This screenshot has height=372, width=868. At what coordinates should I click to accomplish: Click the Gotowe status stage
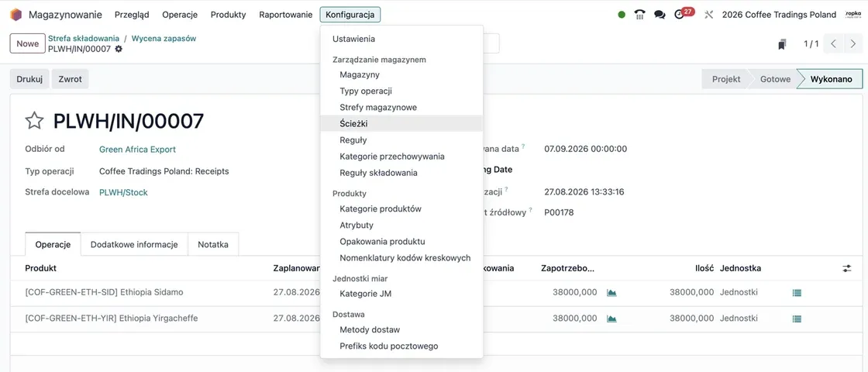coord(774,79)
